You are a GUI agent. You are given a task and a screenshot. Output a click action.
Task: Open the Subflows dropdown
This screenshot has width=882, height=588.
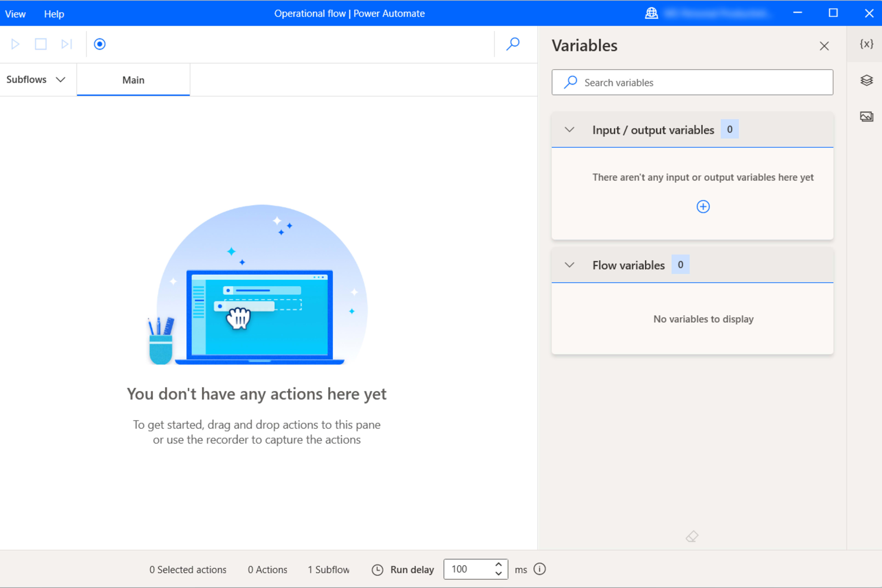pos(36,79)
